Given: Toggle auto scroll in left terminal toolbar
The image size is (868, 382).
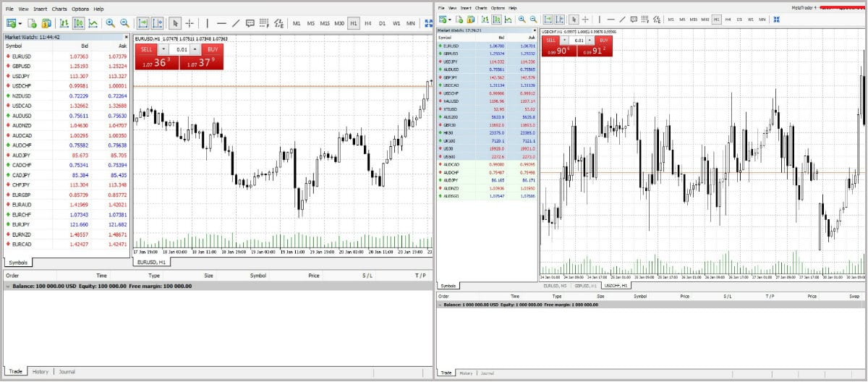Looking at the screenshot, I should coord(143,23).
